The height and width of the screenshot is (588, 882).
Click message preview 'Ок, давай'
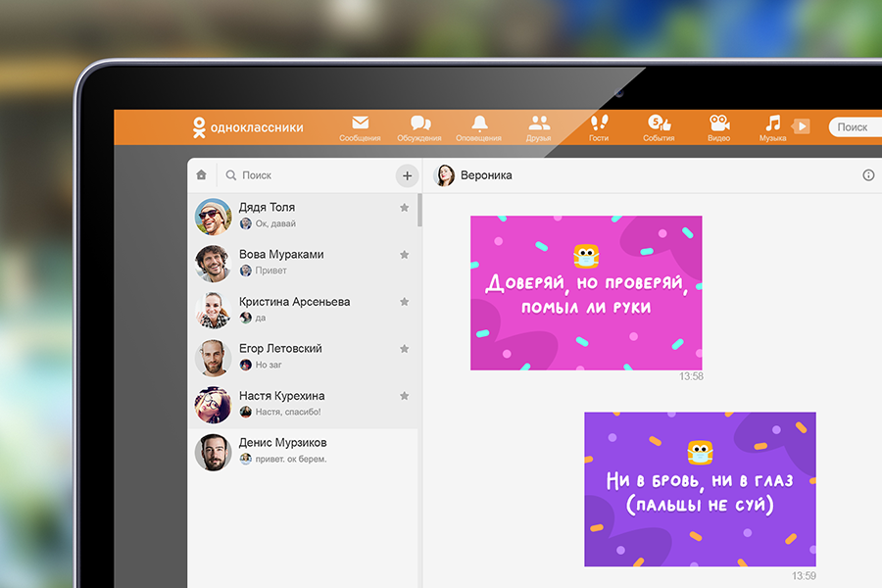pos(275,224)
